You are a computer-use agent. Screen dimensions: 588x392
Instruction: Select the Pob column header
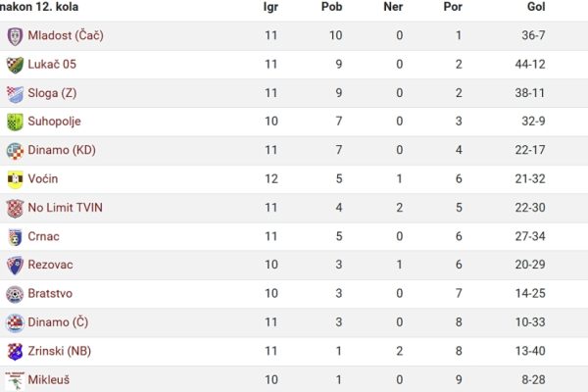pos(332,7)
